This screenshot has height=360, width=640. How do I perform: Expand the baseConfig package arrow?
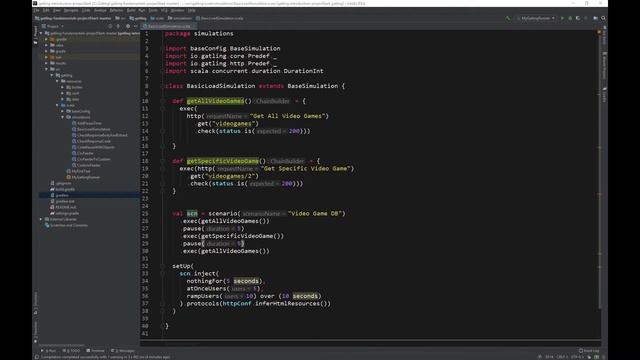tap(63, 111)
